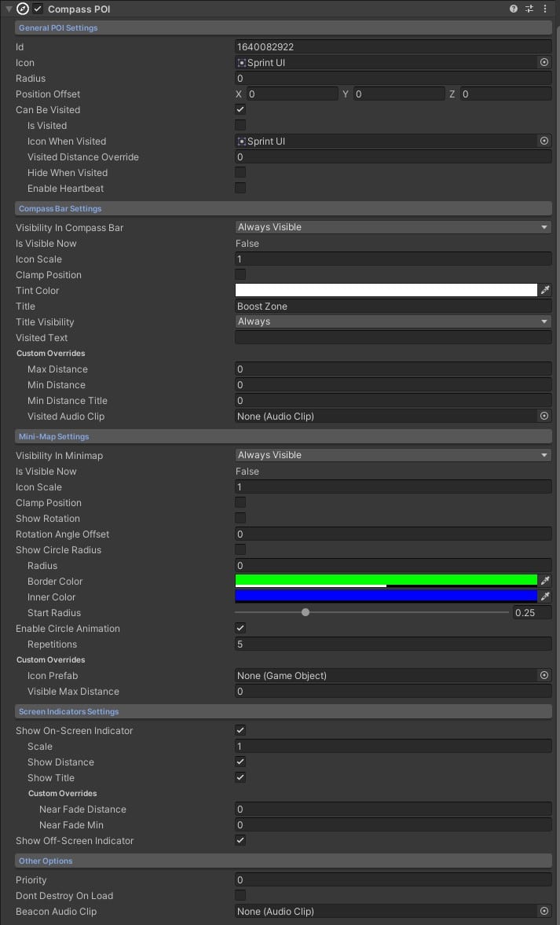Open the Title Visibility dropdown
Screen dimensions: 560x925
[x=393, y=322]
